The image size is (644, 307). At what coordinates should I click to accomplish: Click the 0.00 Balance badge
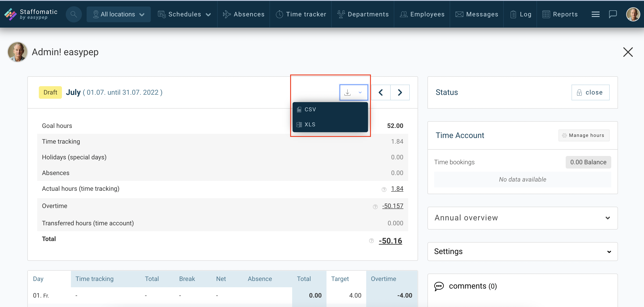click(588, 162)
